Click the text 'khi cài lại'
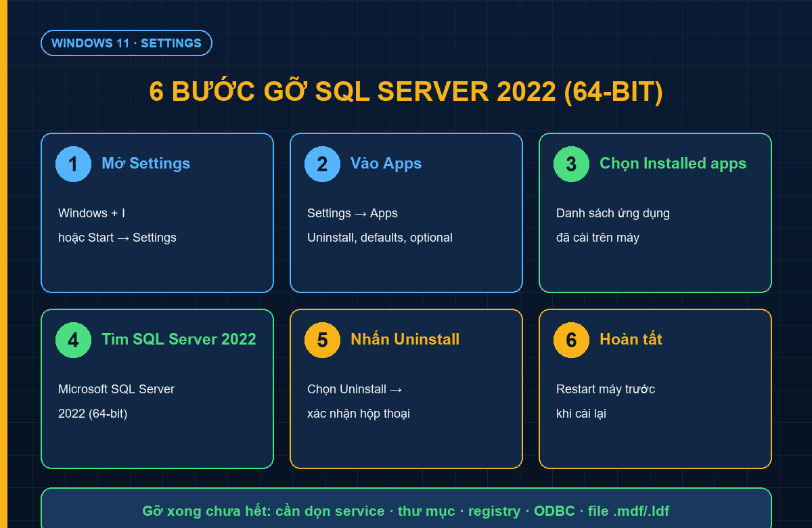 click(581, 414)
